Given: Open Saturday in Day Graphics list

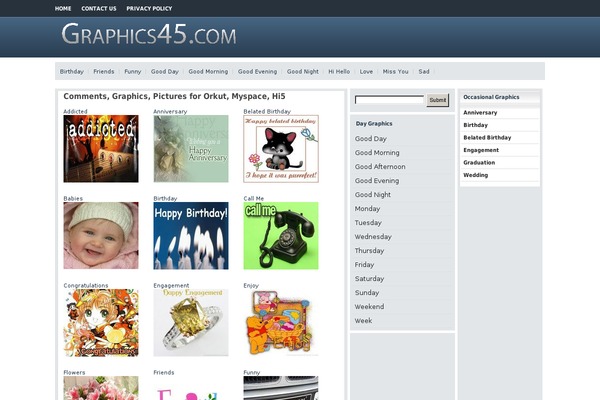Looking at the screenshot, I should tap(369, 279).
